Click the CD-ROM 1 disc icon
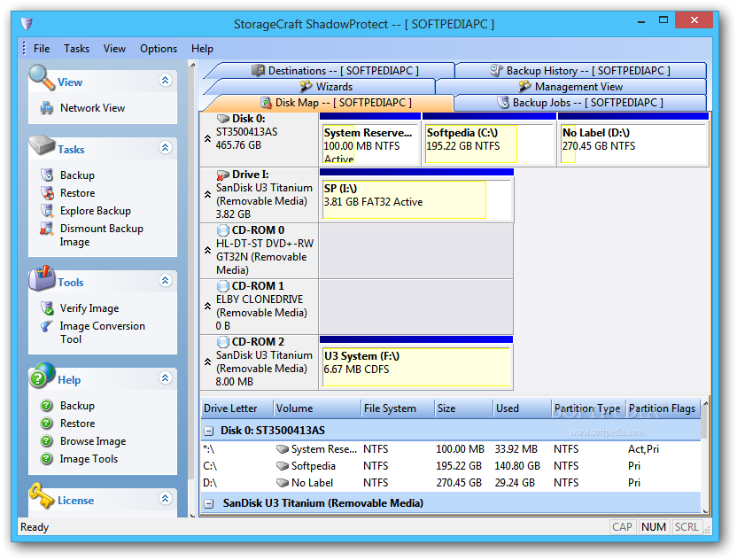Viewport: 737px width, 560px height. point(223,286)
